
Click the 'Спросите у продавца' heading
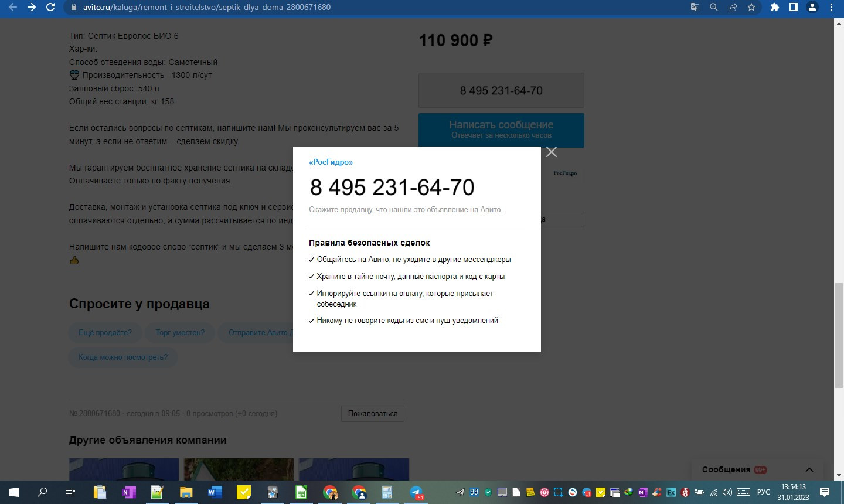(139, 304)
